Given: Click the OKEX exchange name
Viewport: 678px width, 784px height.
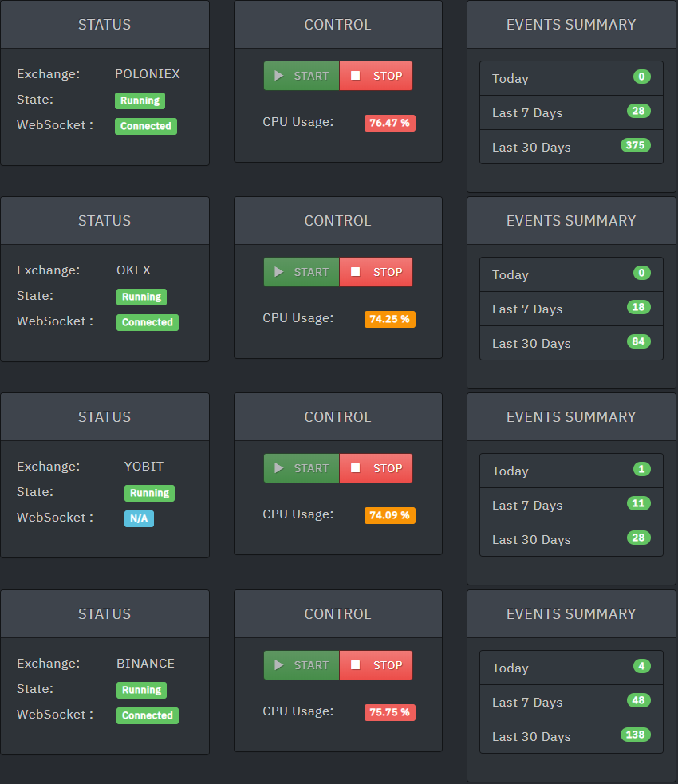Looking at the screenshot, I should pyautogui.click(x=133, y=270).
